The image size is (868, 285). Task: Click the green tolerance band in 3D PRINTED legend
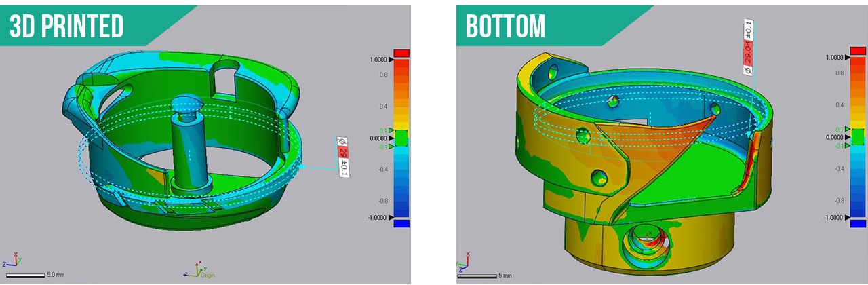click(401, 138)
